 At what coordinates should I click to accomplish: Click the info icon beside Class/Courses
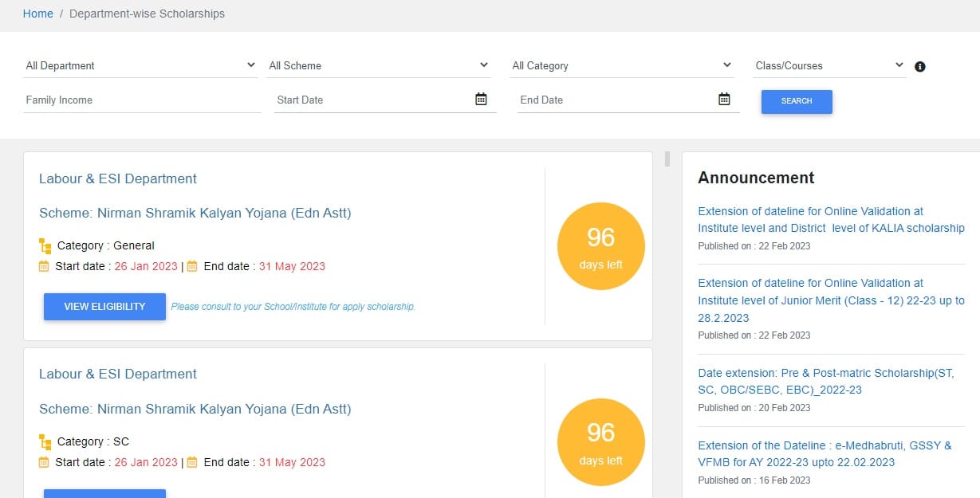click(919, 67)
